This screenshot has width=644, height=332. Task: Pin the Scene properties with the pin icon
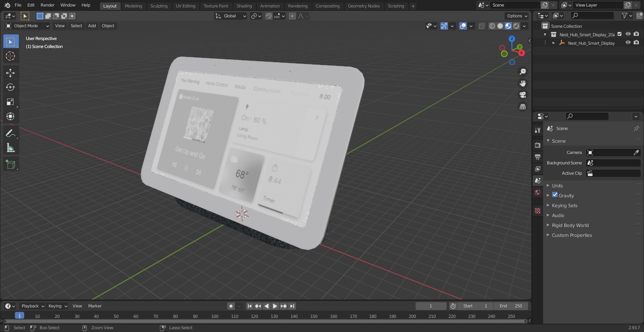point(636,129)
